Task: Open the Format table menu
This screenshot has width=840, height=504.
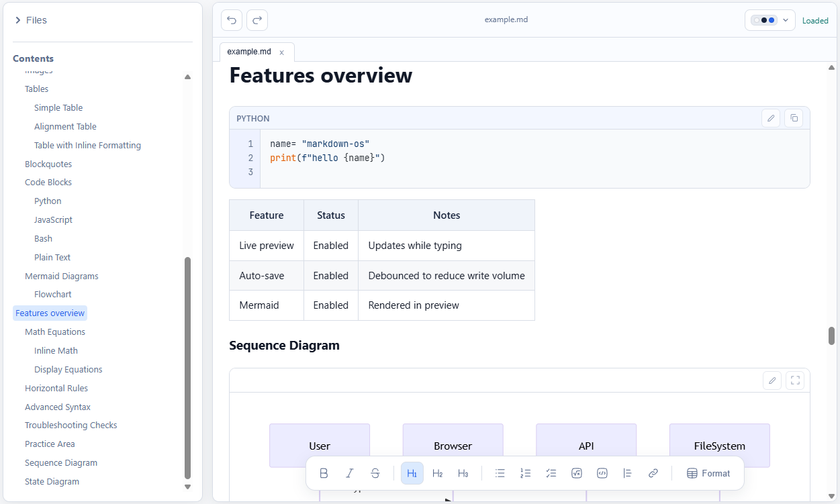Action: (708, 473)
